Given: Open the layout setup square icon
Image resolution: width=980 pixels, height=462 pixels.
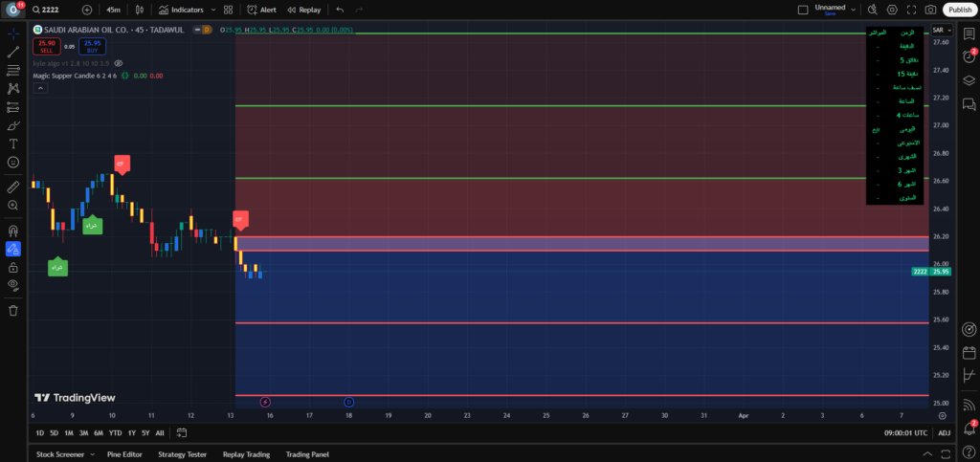Looking at the screenshot, I should tap(803, 10).
